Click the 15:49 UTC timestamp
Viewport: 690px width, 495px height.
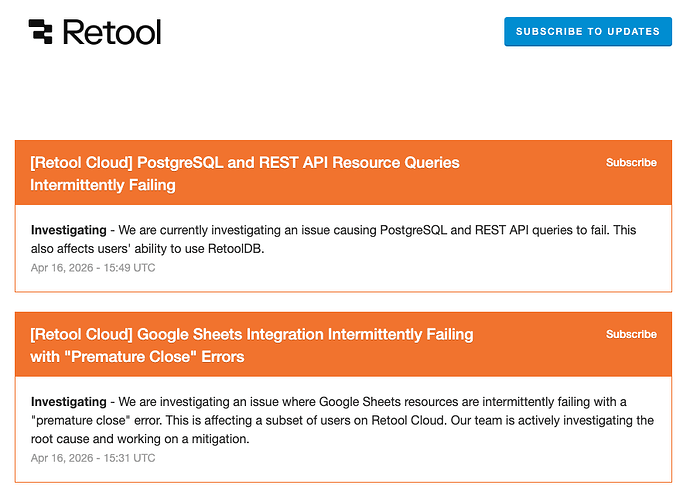click(93, 268)
